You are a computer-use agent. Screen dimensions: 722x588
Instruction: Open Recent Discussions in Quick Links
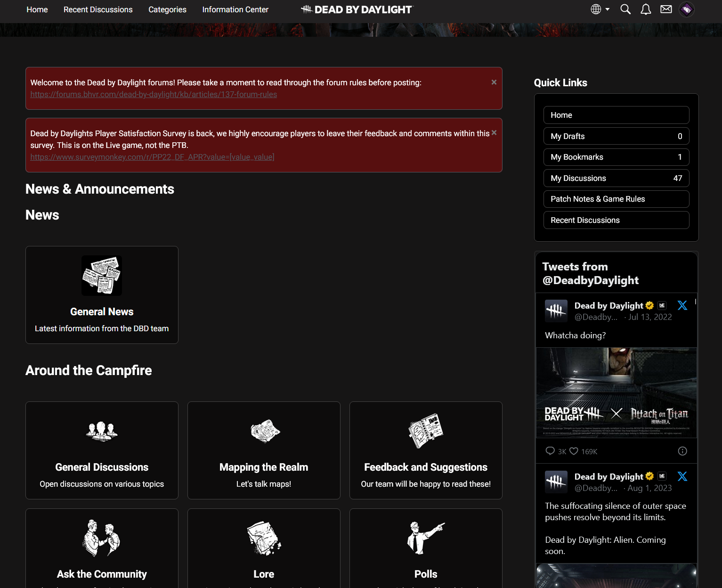[x=616, y=220]
